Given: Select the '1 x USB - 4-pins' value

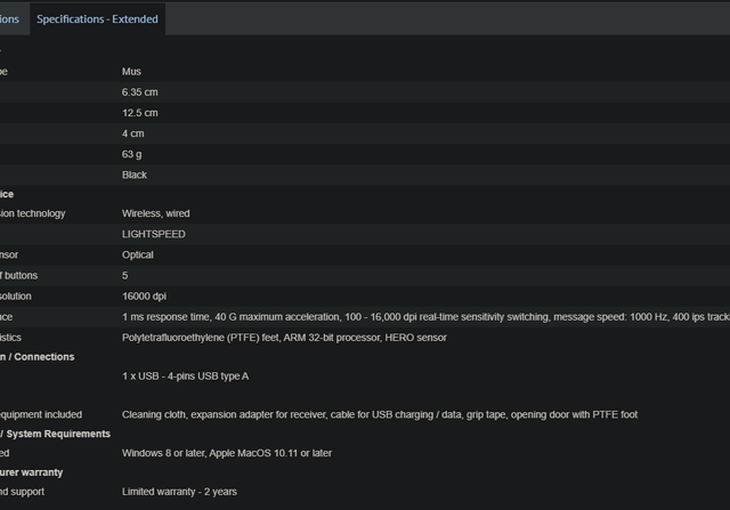Looking at the screenshot, I should point(186,376).
